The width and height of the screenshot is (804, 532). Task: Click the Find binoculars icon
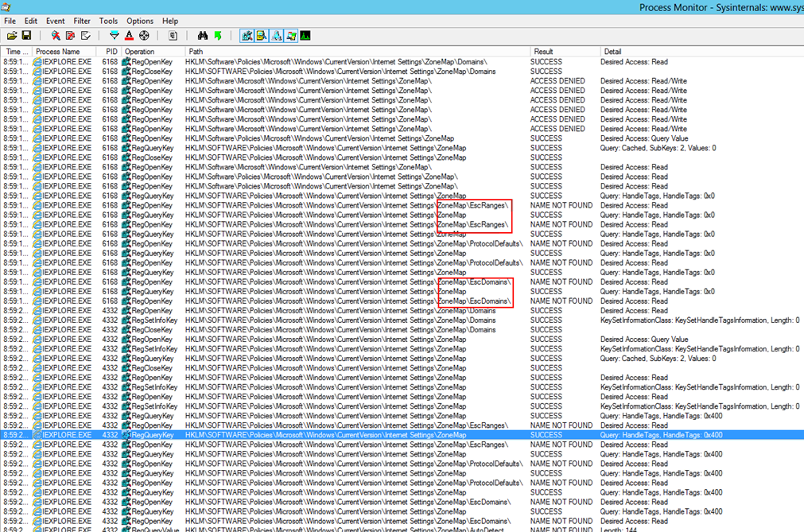tap(203, 35)
